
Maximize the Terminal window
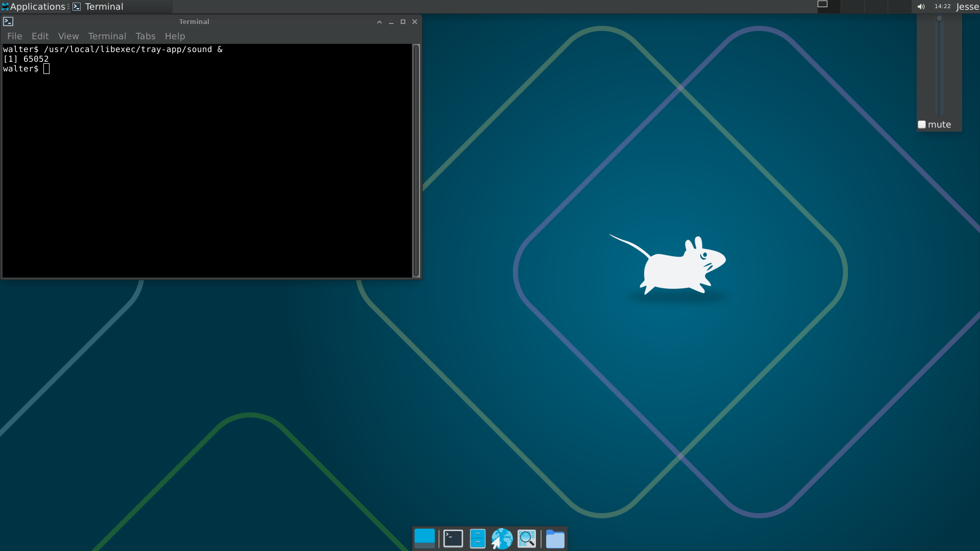pos(403,22)
